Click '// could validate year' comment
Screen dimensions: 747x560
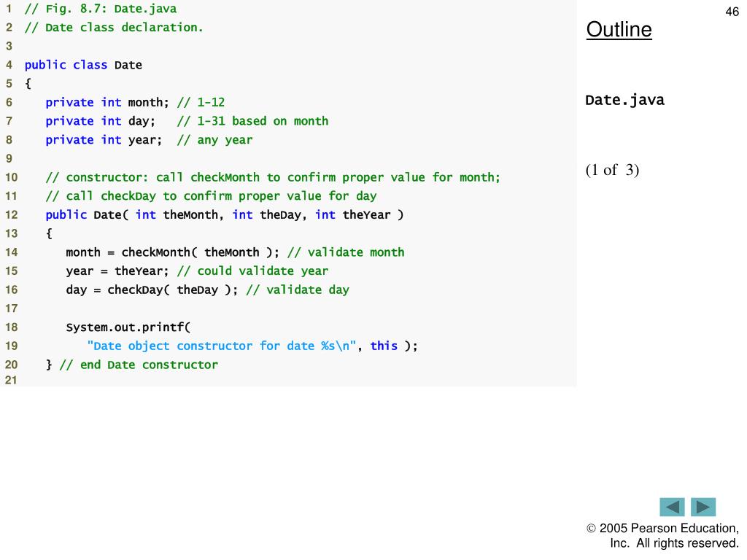pos(252,271)
